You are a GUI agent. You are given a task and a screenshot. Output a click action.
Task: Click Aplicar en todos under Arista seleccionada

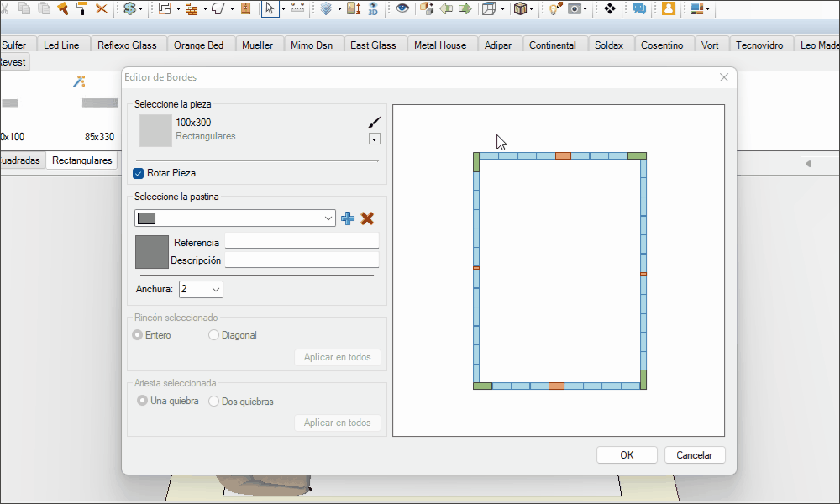(338, 423)
